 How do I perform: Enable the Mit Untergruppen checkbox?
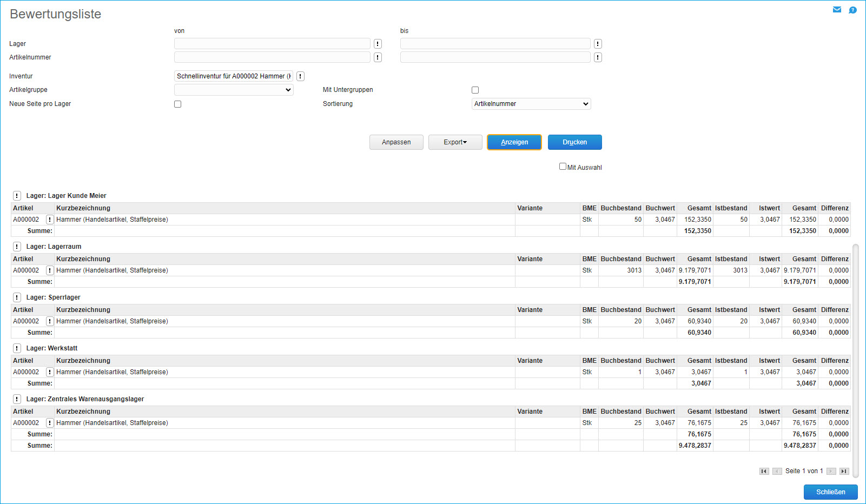tap(475, 90)
